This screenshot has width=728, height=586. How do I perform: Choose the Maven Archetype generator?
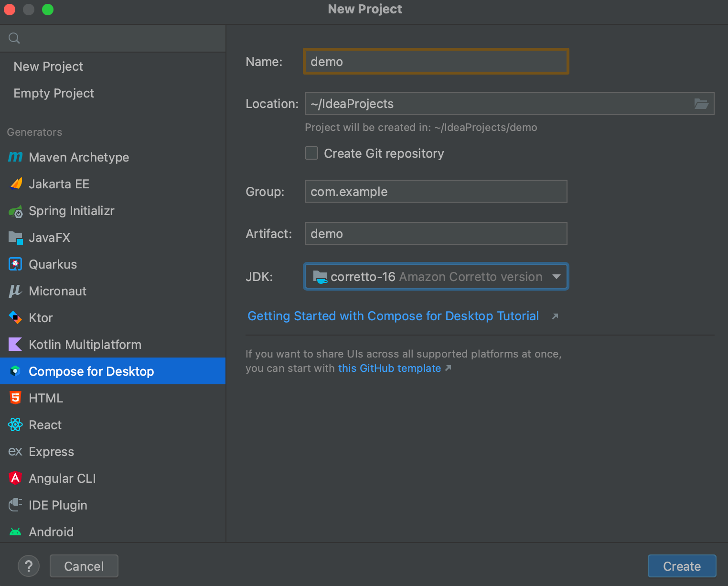113,157
